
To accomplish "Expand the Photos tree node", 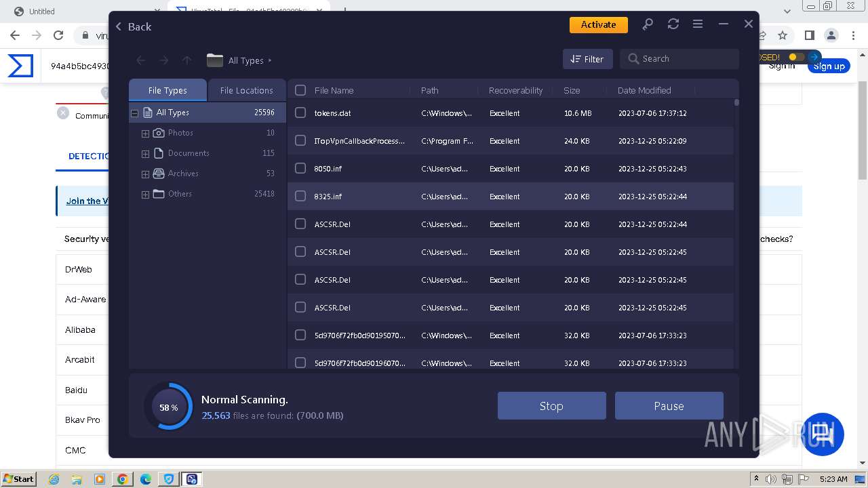I will pyautogui.click(x=145, y=134).
